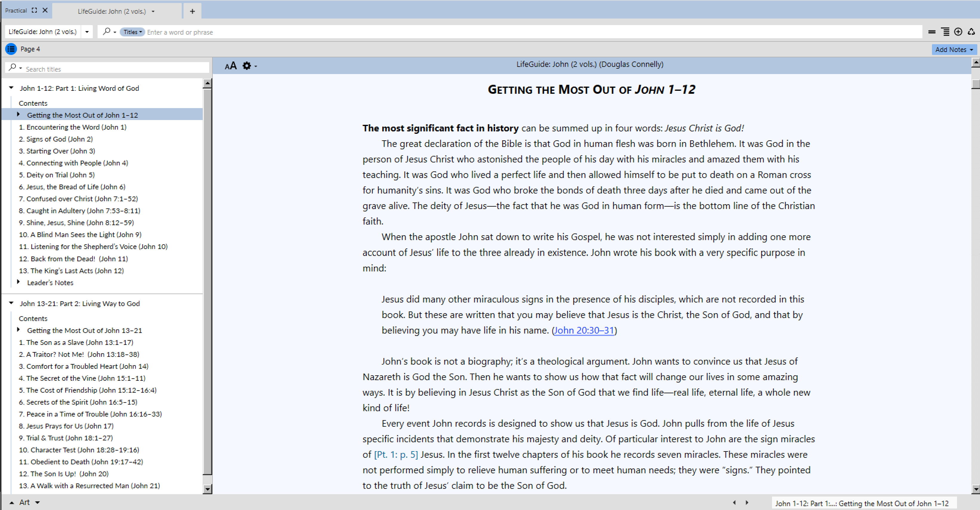Viewport: 980px width, 510px height.
Task: Click the Search titles magnifier icon
Action: 13,67
